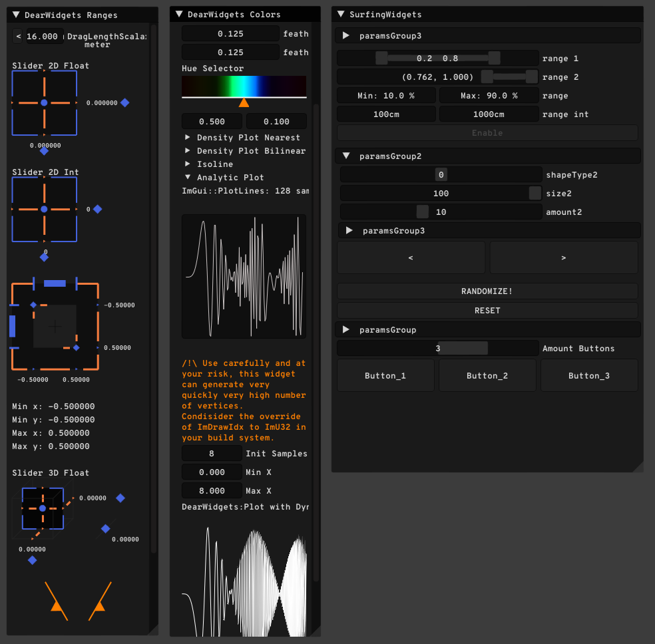This screenshot has height=644, width=655.
Task: Click the next '>' wide button
Action: point(564,257)
